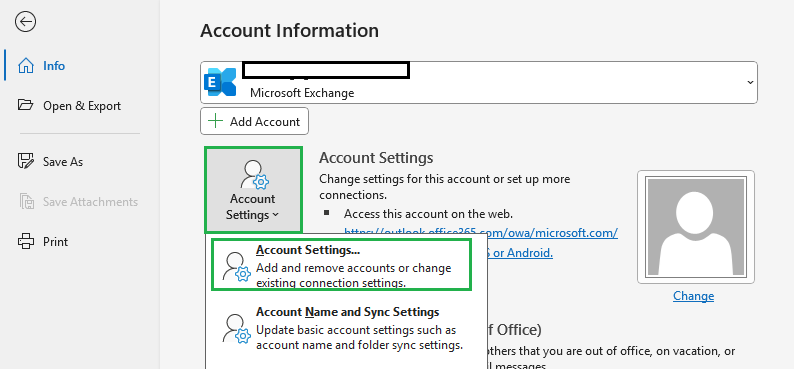
Task: Click the profile picture placeholder
Action: (696, 227)
